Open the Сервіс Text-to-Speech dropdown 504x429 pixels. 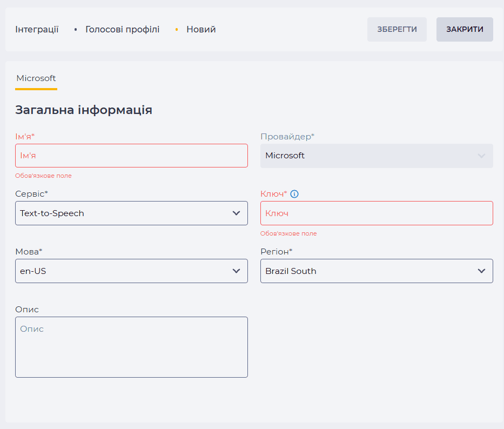[x=131, y=213]
